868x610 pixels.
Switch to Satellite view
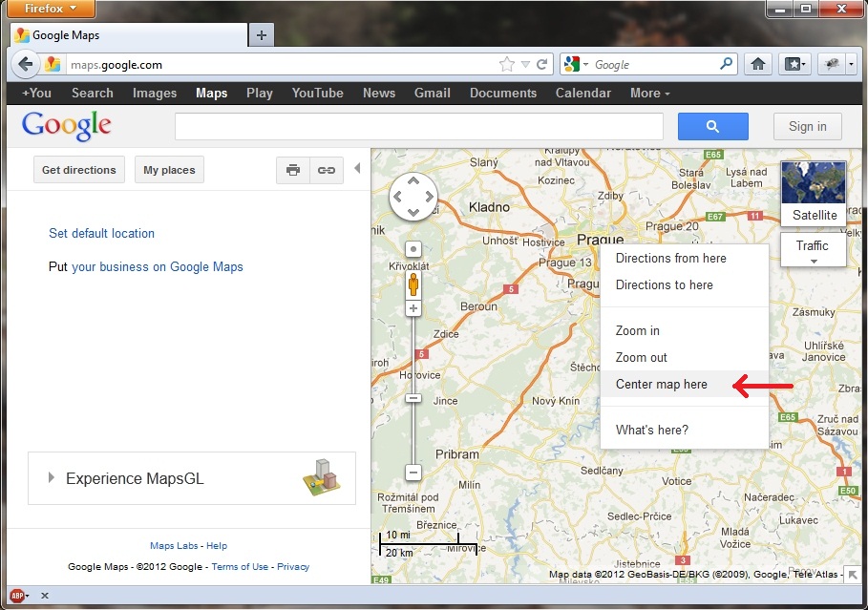click(x=813, y=191)
